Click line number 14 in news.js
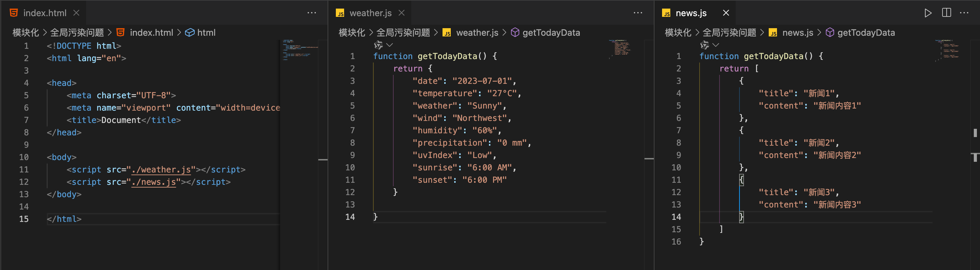 [676, 217]
